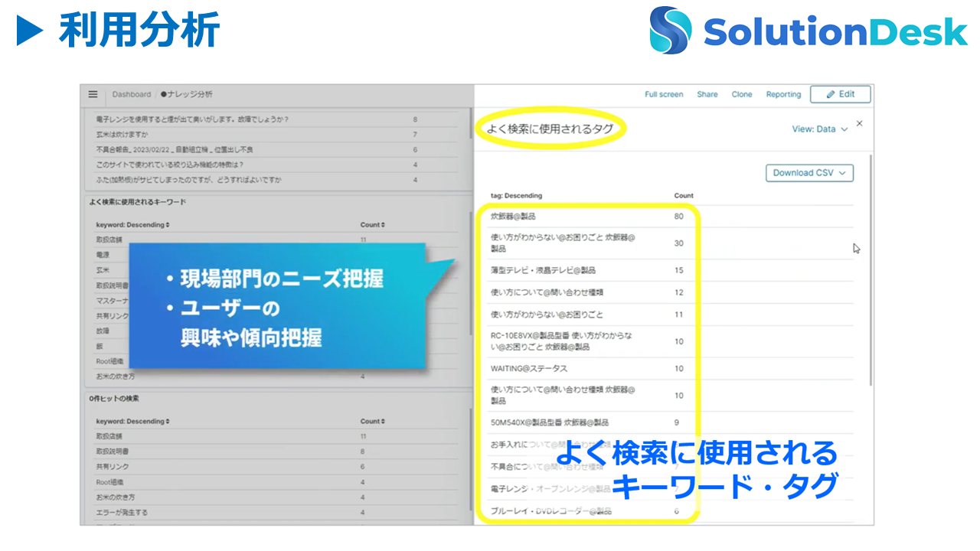This screenshot has width=980, height=551.
Task: Click 共有リンク in 0件ヒットの検索 panel
Action: [112, 467]
